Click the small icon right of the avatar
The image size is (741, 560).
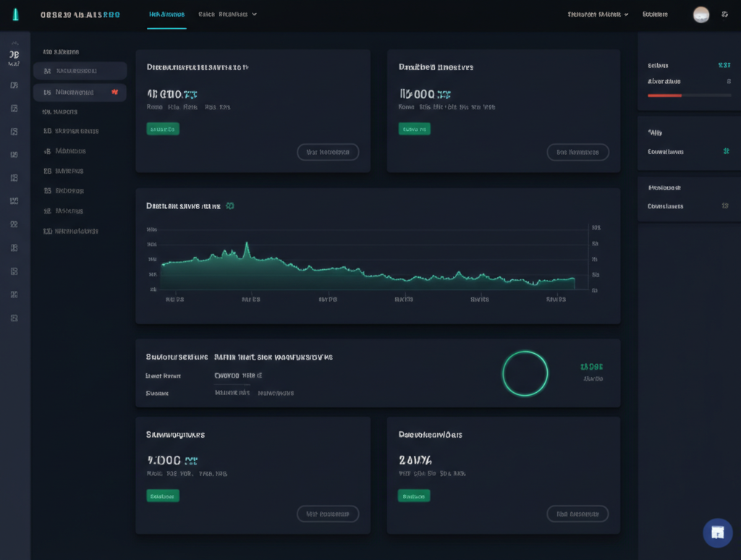[x=725, y=14]
